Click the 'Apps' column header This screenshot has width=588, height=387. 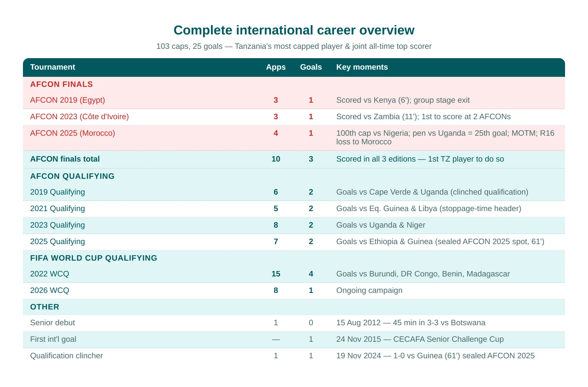click(276, 67)
